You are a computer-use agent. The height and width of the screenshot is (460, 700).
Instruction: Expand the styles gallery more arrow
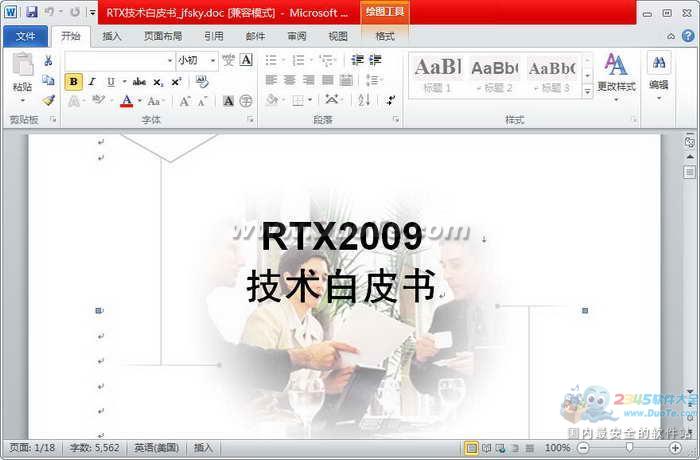pyautogui.click(x=587, y=89)
